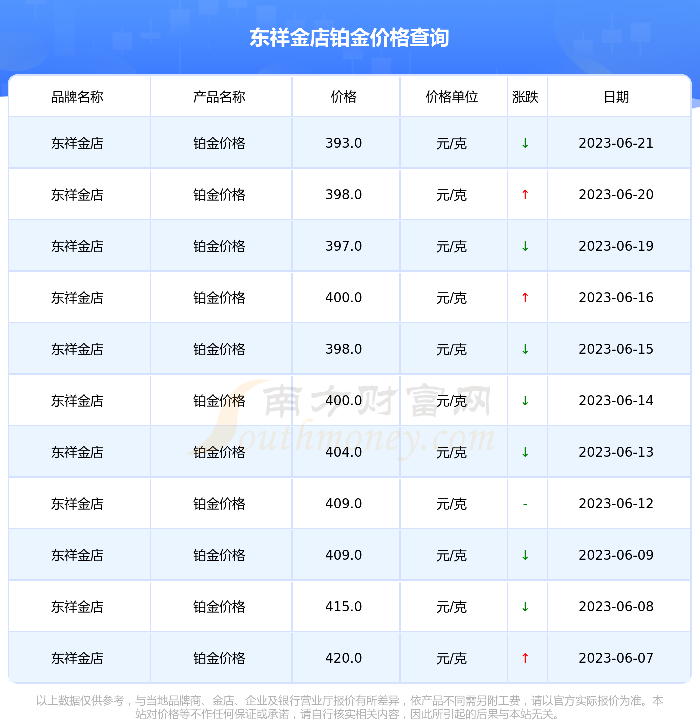Click 元/克 in the 2023-06-09 row

tap(452, 556)
